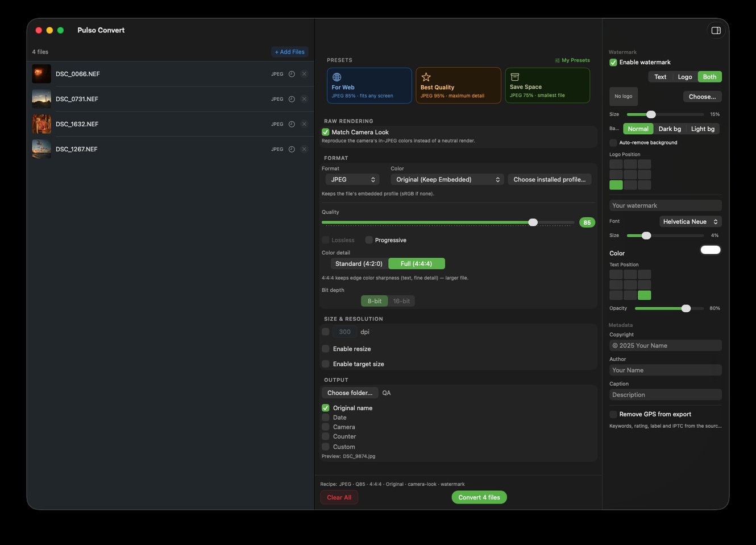Check Enable target size
This screenshot has width=756, height=545.
coord(326,364)
